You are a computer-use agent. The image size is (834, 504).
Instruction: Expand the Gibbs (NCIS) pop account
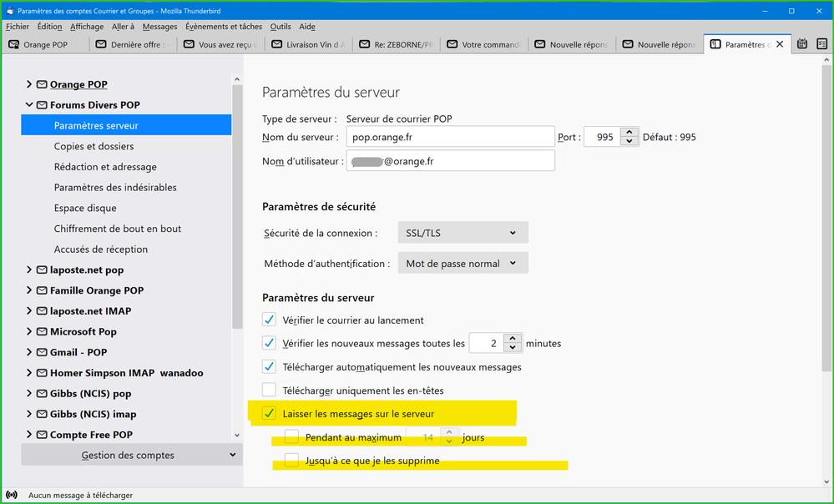tap(29, 393)
